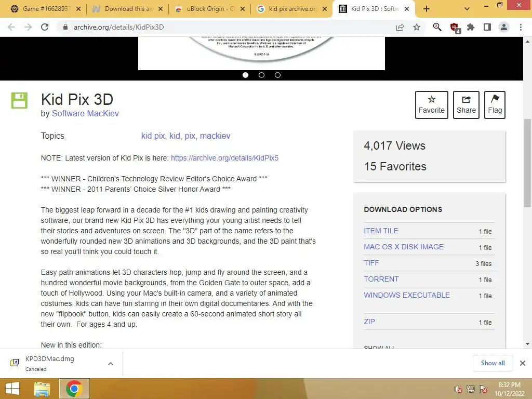Click the 'mackiev' topic link
This screenshot has height=399, width=532.
(215, 136)
